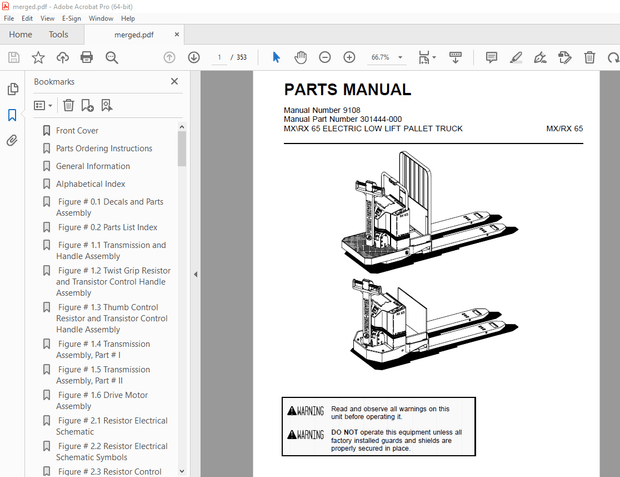Open the Edit menu
The width and height of the screenshot is (620, 477).
coord(27,18)
